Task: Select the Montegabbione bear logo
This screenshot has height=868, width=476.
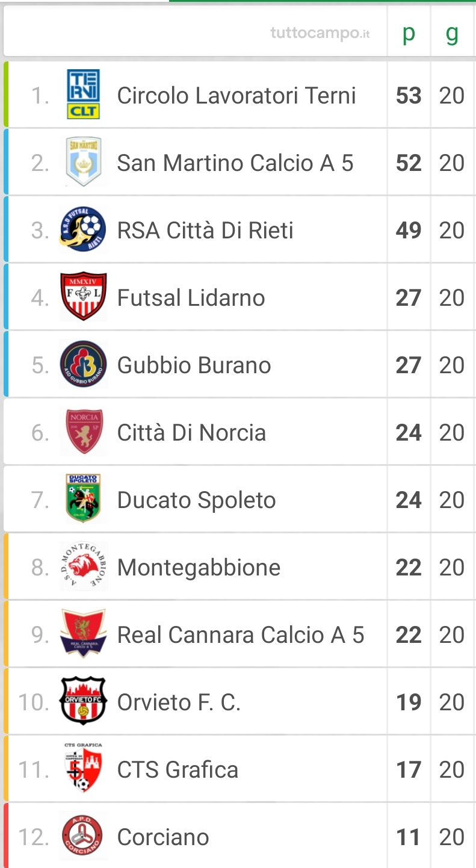Action: click(x=83, y=566)
